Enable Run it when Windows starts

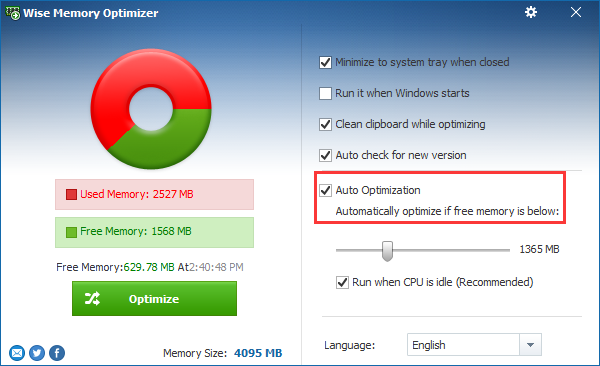[x=325, y=93]
